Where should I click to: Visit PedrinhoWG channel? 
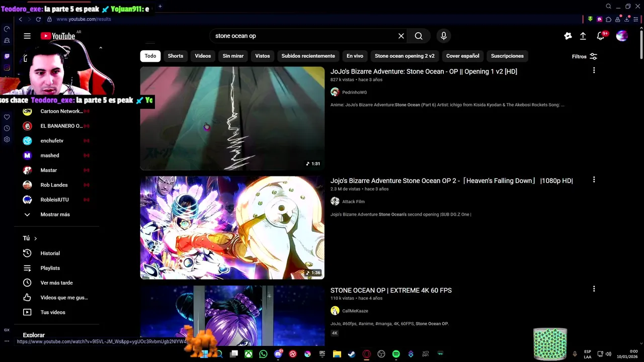point(354,92)
